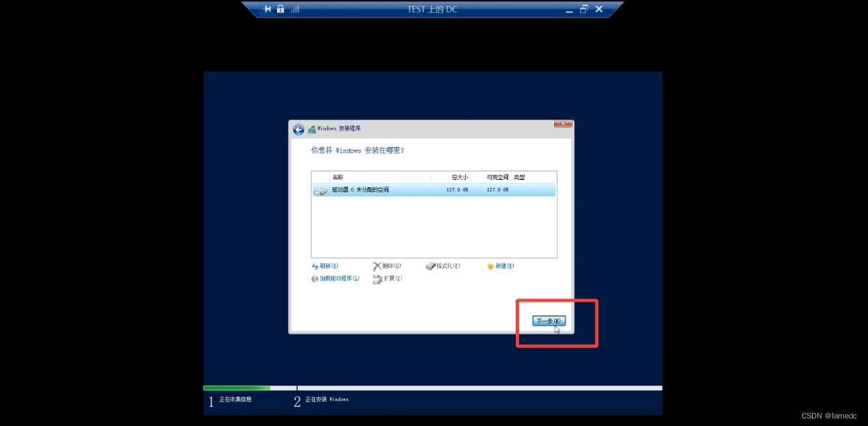Click the Free space (可用空间) column header
The image size is (868, 426).
point(490,177)
